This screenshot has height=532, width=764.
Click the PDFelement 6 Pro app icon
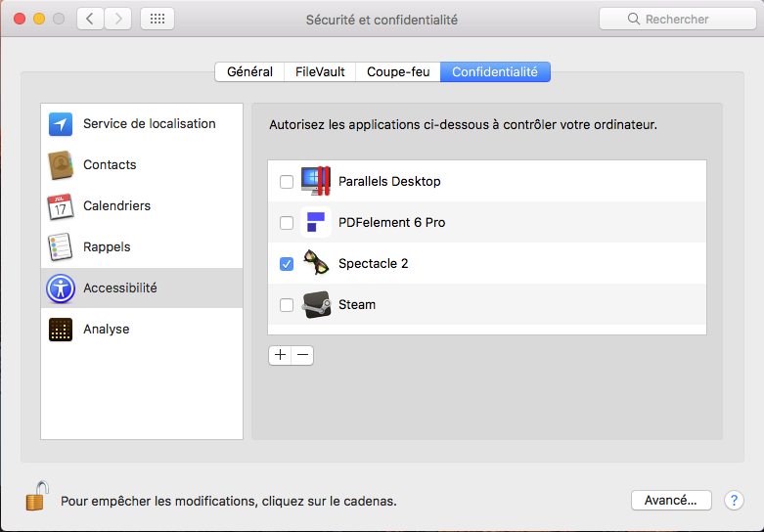point(316,222)
